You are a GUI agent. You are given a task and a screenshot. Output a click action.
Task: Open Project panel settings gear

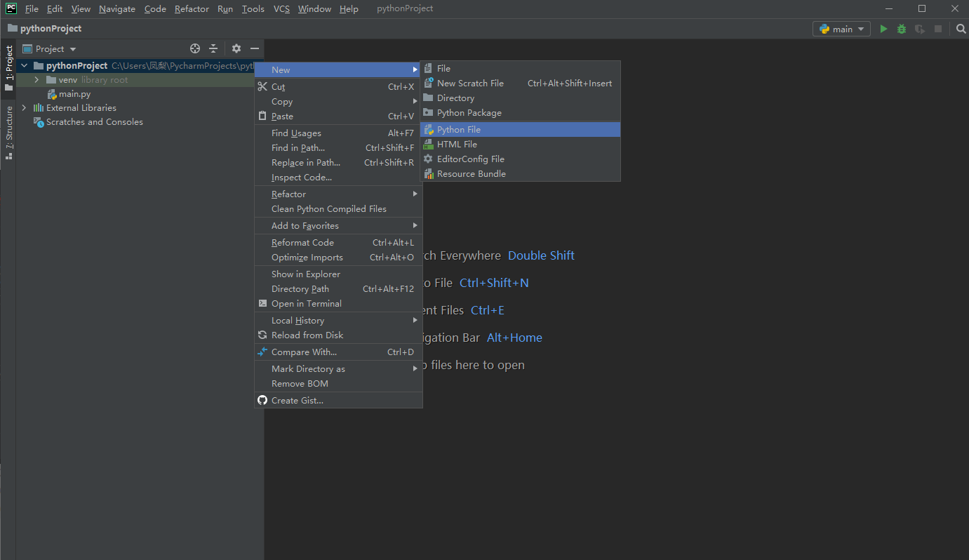236,48
